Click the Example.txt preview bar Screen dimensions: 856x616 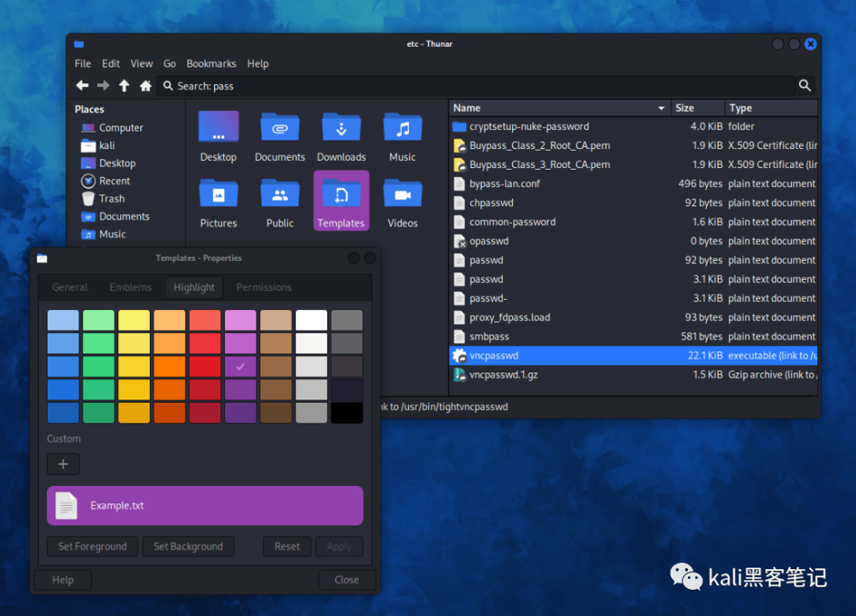click(x=204, y=506)
